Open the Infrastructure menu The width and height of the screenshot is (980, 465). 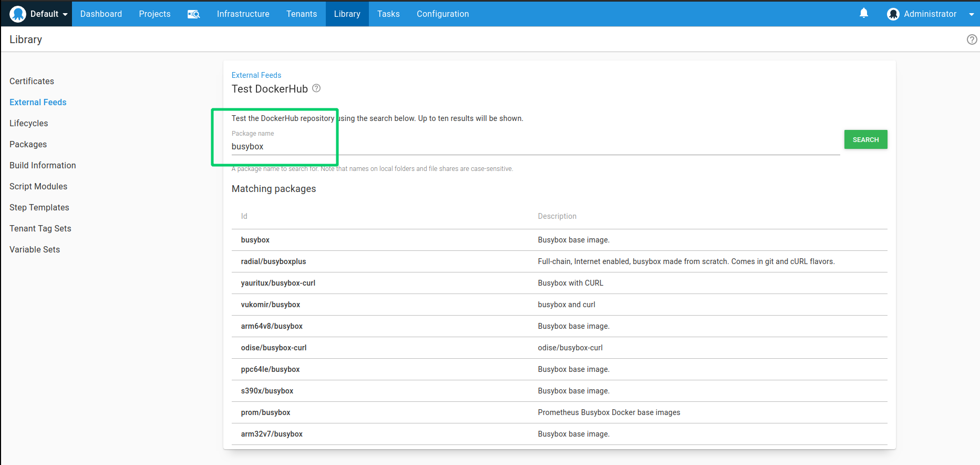pos(243,14)
